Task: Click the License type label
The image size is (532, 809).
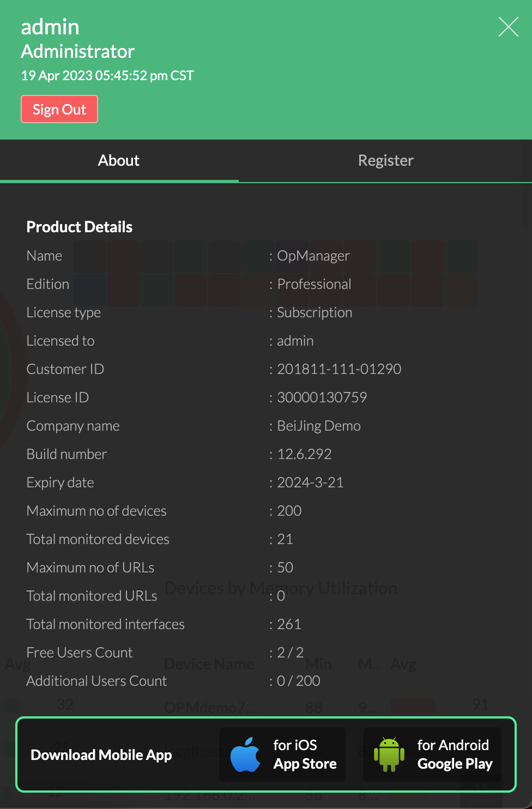Action: [x=64, y=312]
